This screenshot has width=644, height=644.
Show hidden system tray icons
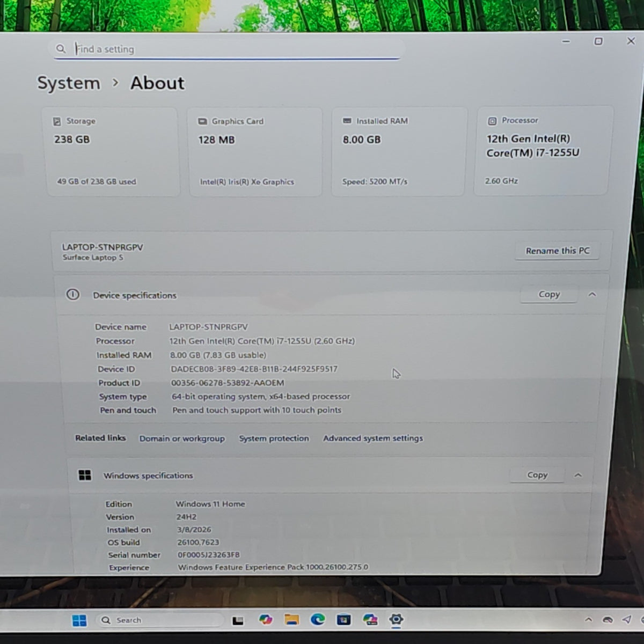pyautogui.click(x=589, y=620)
